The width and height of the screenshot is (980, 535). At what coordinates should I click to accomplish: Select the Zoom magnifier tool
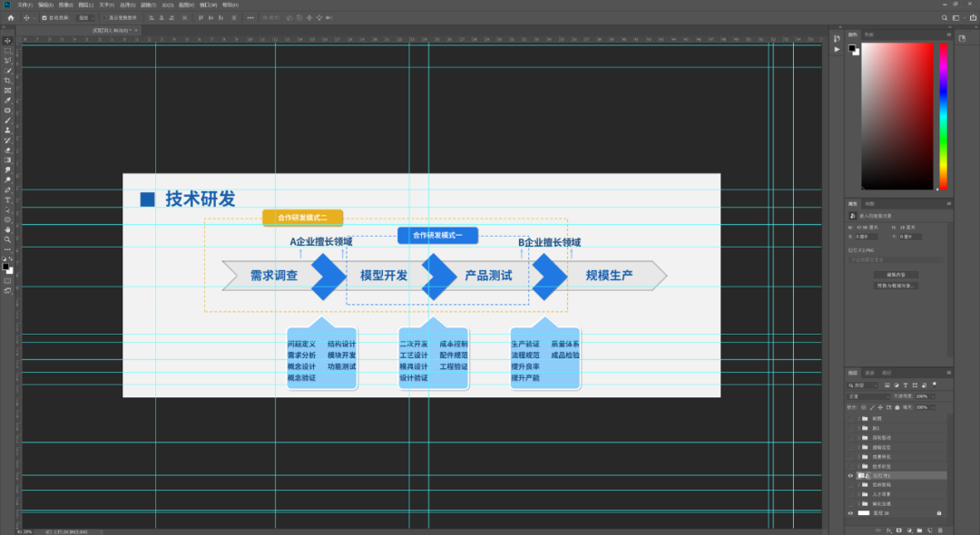tap(7, 239)
